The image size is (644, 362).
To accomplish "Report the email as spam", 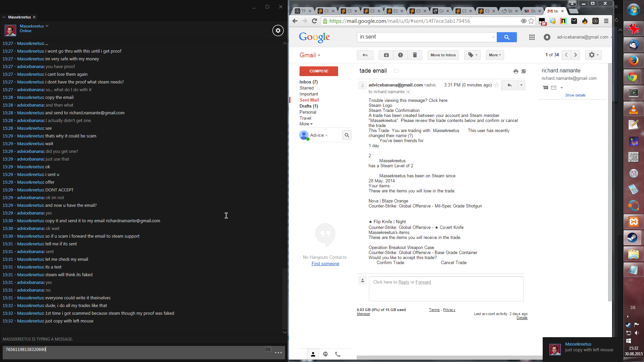I will coord(400,55).
